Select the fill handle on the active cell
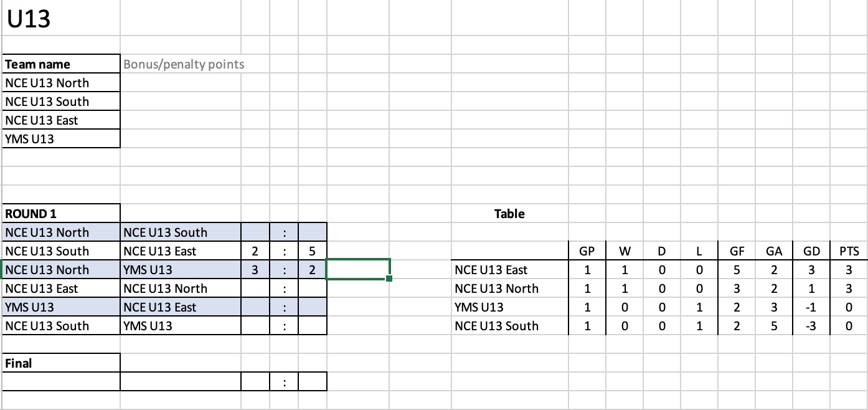This screenshot has width=868, height=410. 389,279
